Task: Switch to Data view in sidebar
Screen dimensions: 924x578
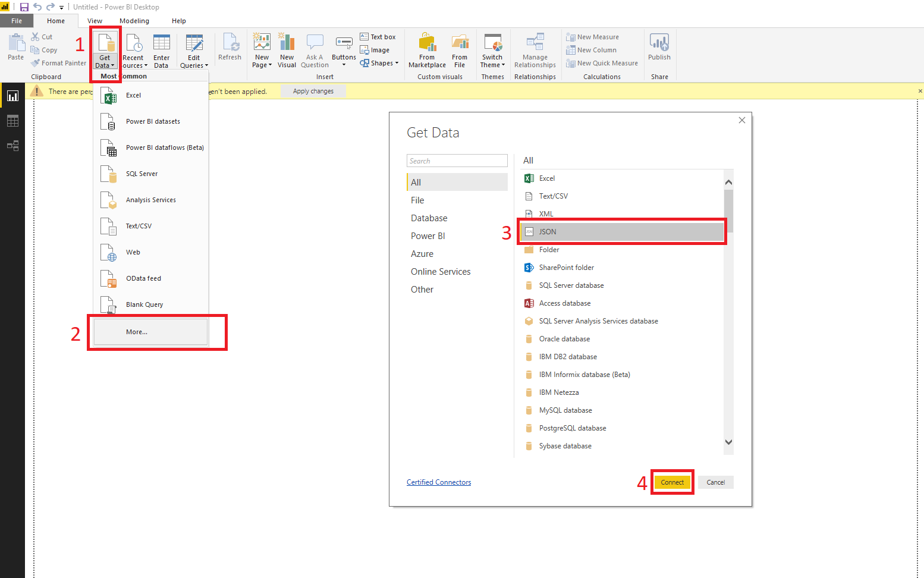Action: (x=12, y=121)
